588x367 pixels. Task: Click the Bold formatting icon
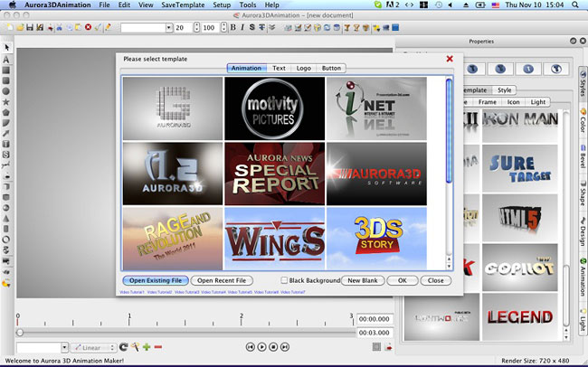click(x=232, y=28)
